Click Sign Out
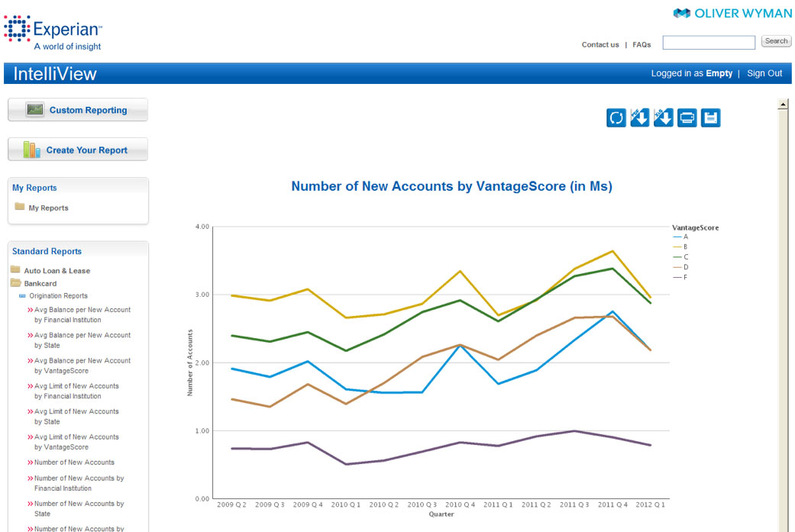The height and width of the screenshot is (532, 795). (764, 73)
